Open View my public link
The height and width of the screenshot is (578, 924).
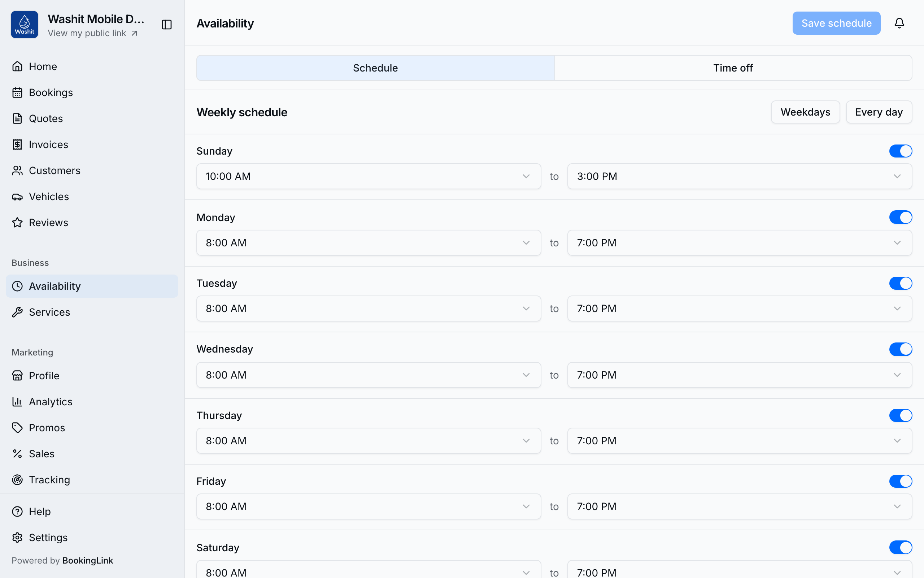[92, 33]
